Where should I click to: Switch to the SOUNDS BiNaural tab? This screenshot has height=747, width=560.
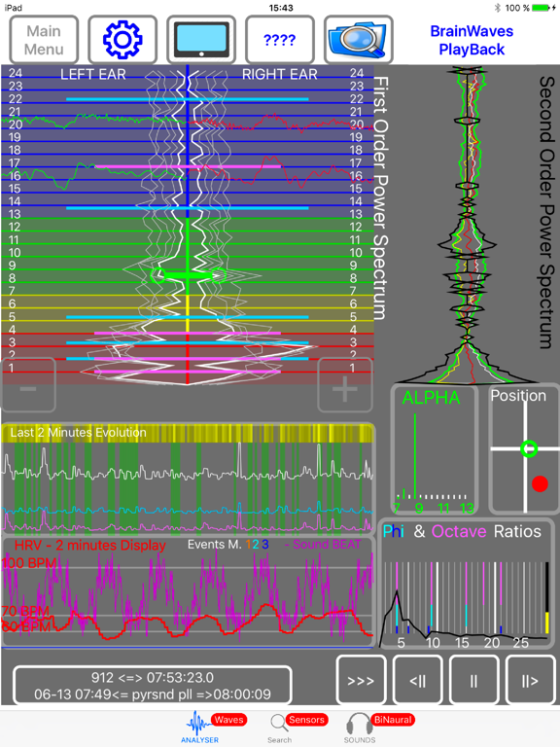[x=379, y=727]
